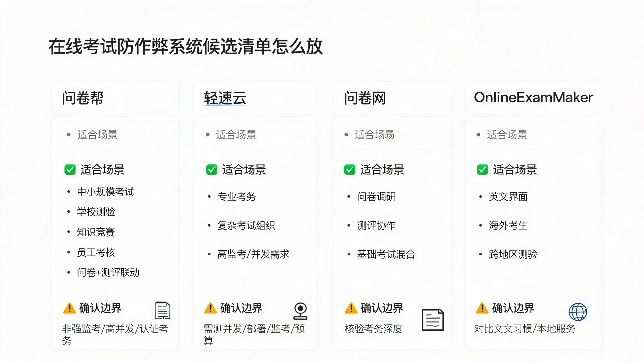Click the 确认边界 heading in the OnlineExamMaker card

click(513, 308)
